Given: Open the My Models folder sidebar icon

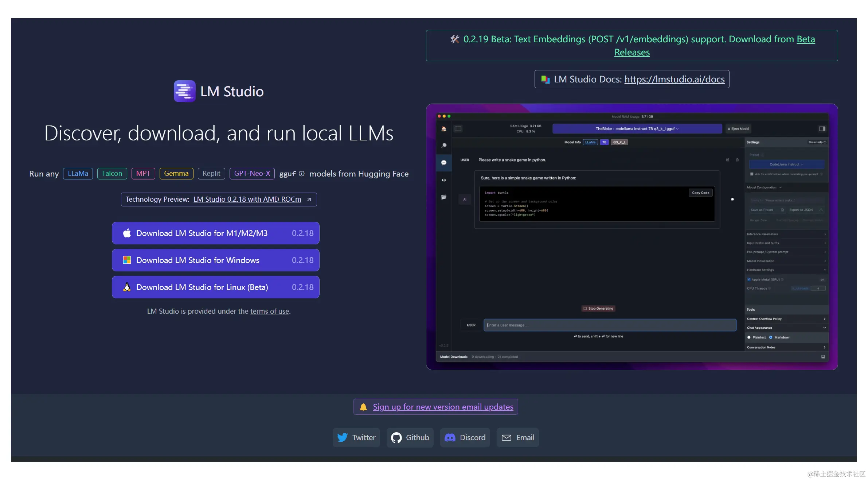Looking at the screenshot, I should (444, 197).
